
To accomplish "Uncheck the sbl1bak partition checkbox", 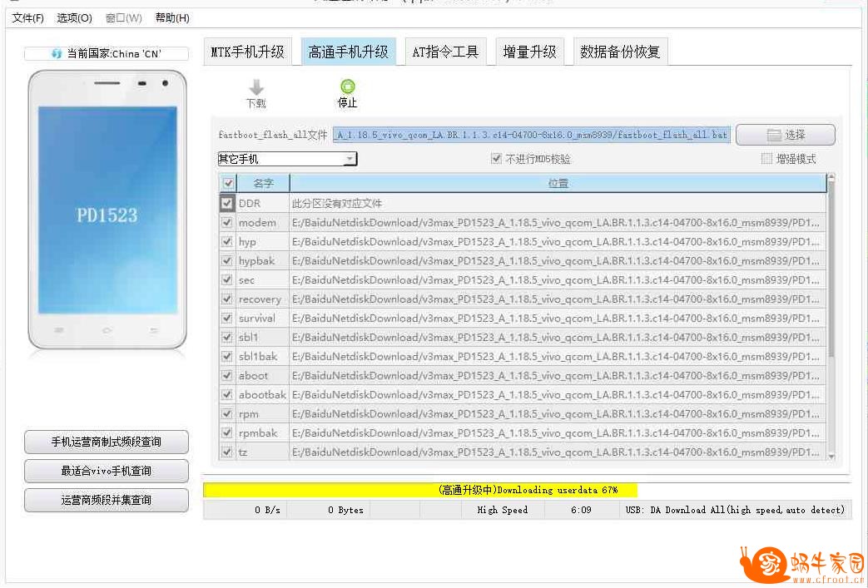I will 227,356.
